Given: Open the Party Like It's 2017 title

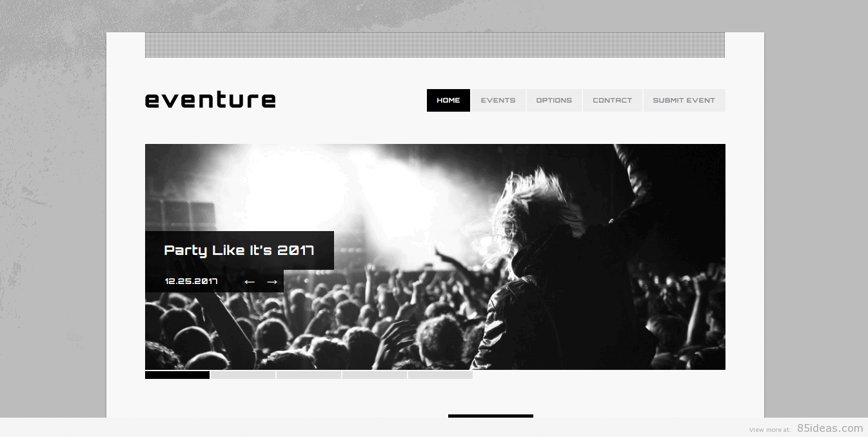Looking at the screenshot, I should coord(239,250).
